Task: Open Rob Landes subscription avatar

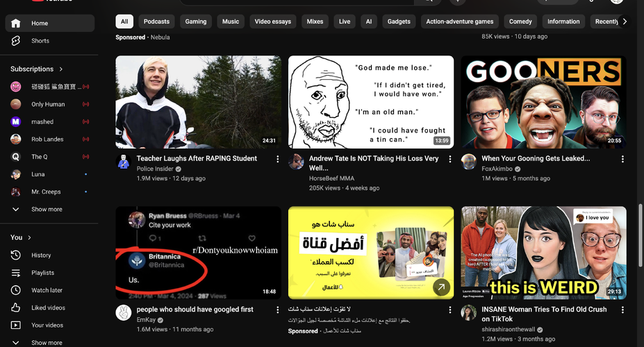Action: (15, 139)
